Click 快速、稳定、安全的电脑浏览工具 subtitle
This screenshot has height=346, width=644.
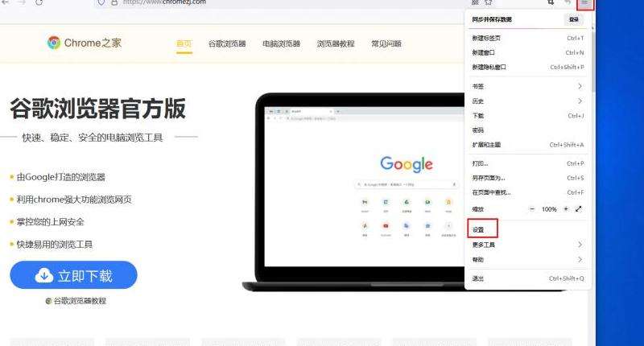coord(93,138)
